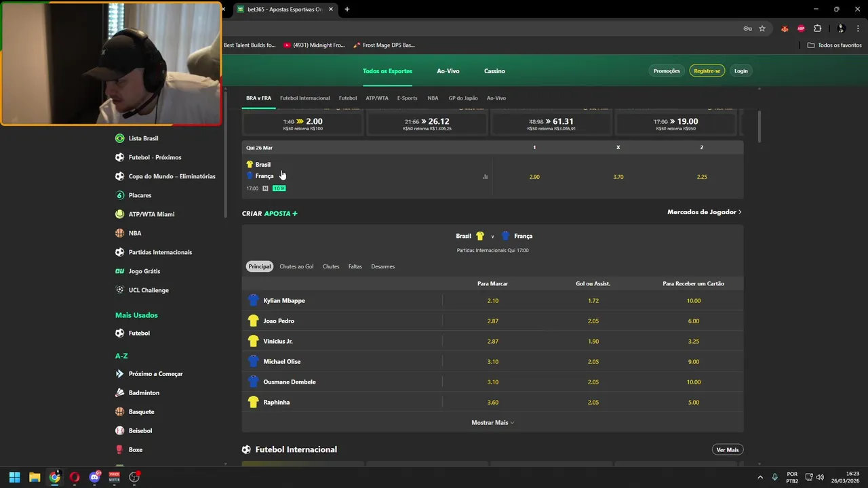Open the AdBlock extension icon
Screen dimensions: 868x488
[801, 28]
